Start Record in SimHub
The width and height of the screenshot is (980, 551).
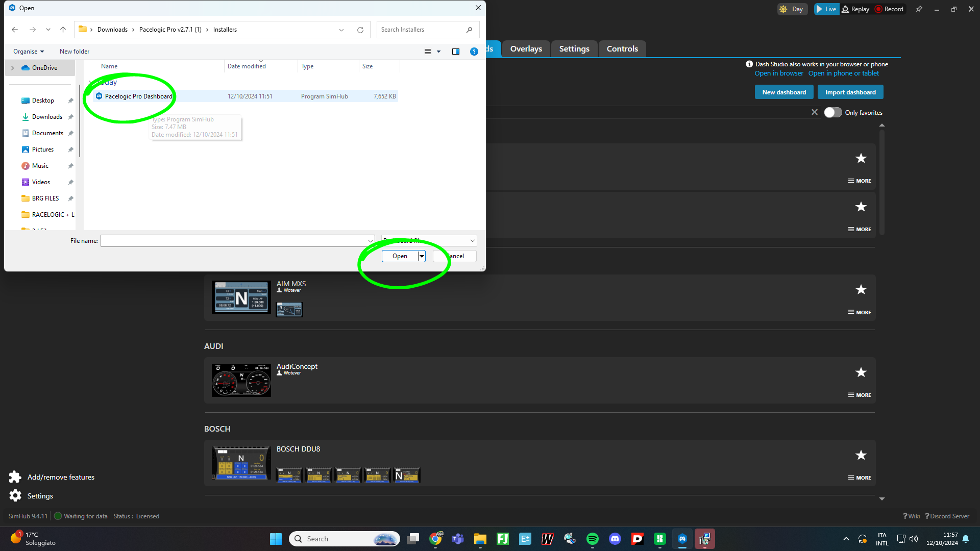click(x=889, y=9)
